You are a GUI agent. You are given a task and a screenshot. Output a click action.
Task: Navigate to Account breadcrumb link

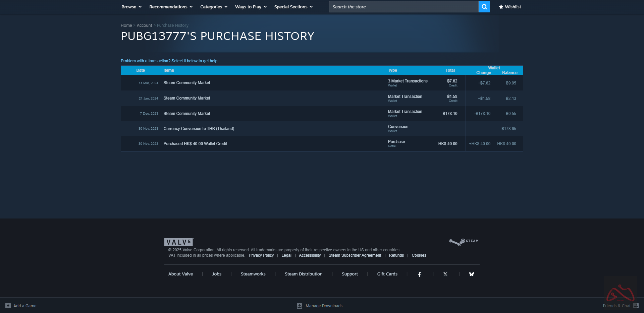[x=144, y=25]
